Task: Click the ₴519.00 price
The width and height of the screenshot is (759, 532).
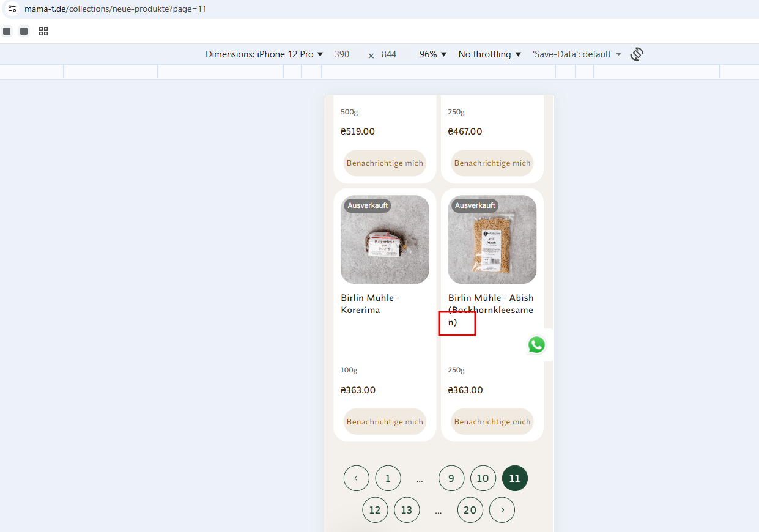Action: coord(358,131)
